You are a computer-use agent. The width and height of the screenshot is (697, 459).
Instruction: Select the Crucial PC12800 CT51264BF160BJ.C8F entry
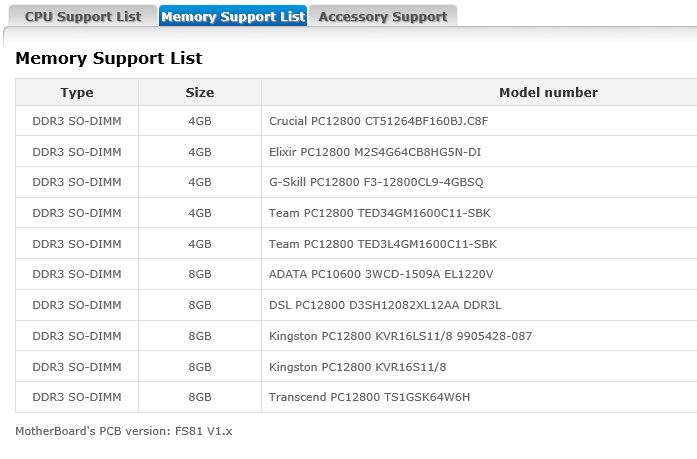[378, 121]
